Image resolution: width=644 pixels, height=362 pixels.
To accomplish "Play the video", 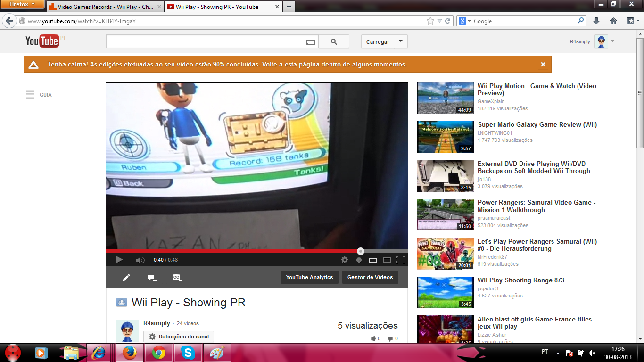I will [x=119, y=260].
